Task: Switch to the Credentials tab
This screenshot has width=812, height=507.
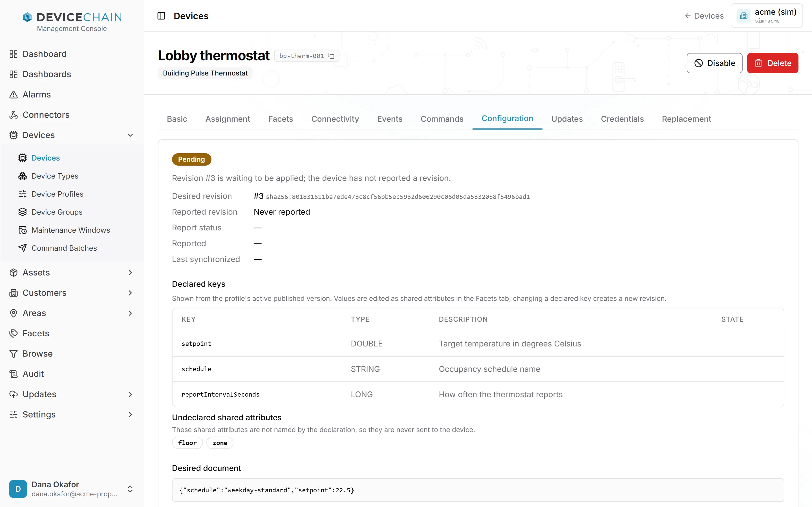Action: (622, 119)
